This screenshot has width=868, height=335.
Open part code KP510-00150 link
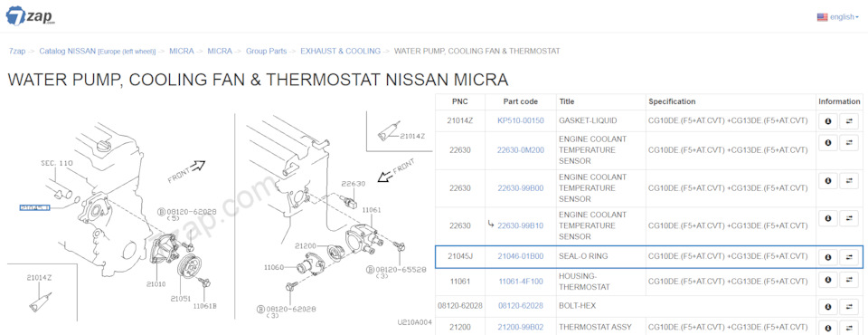point(521,120)
